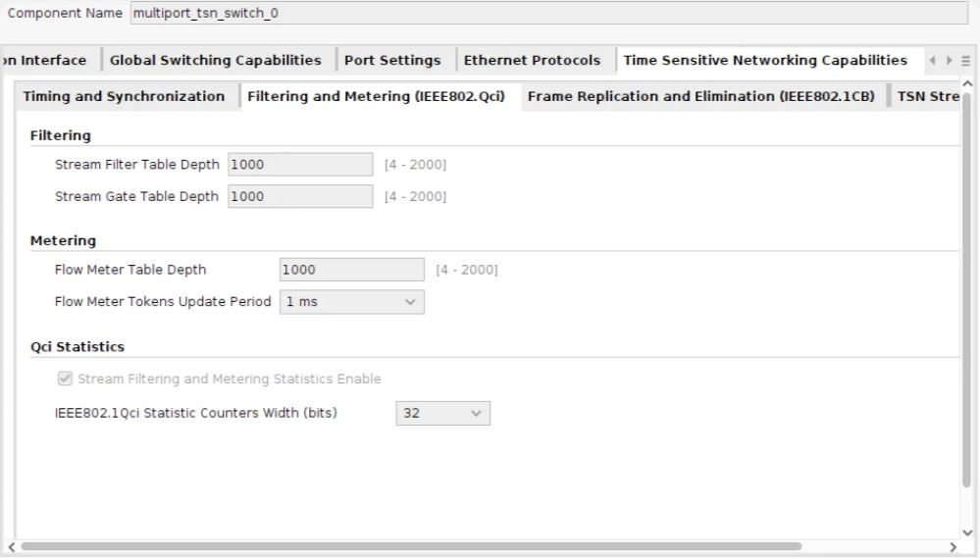Screen dimensions: 980x558
Task: Click the horizontal scrollbar thumb
Action: pyautogui.click(x=410, y=546)
